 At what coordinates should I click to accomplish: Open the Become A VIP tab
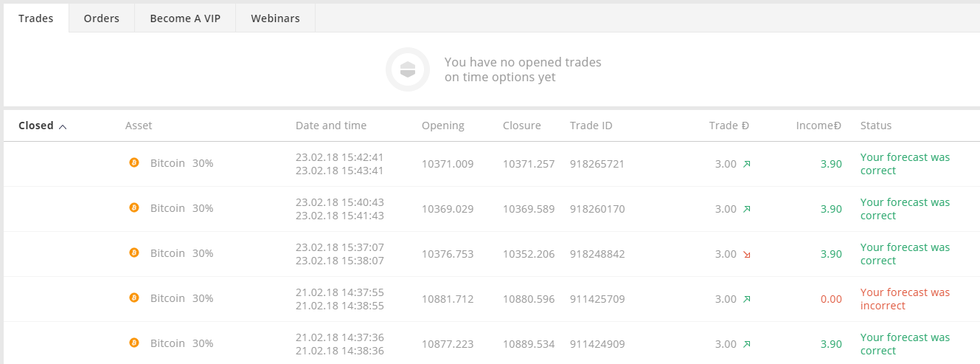pyautogui.click(x=185, y=18)
